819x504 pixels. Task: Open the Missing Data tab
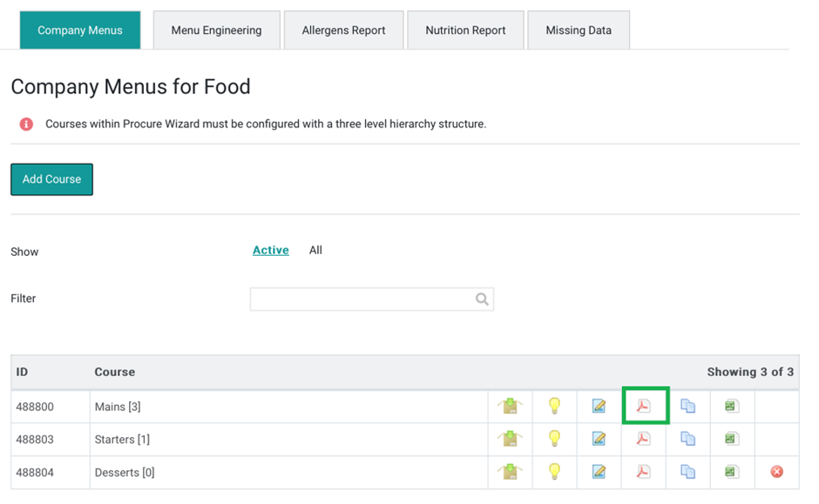pyautogui.click(x=578, y=29)
